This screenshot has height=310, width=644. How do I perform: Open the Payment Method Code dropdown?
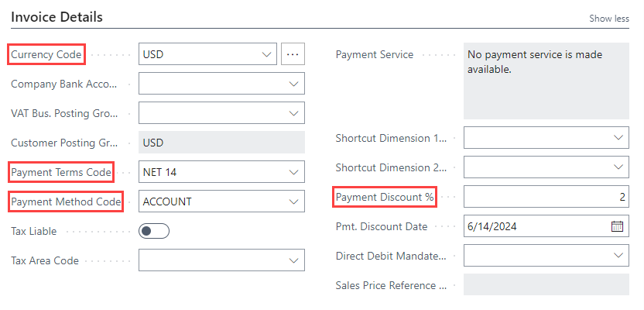(x=293, y=201)
